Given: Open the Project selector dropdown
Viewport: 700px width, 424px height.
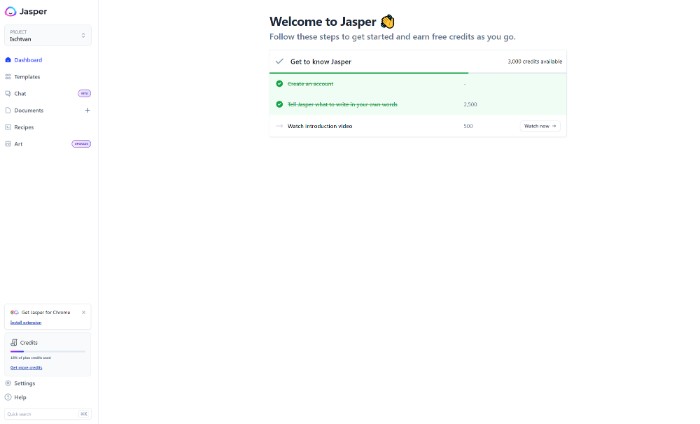Looking at the screenshot, I should pos(48,35).
